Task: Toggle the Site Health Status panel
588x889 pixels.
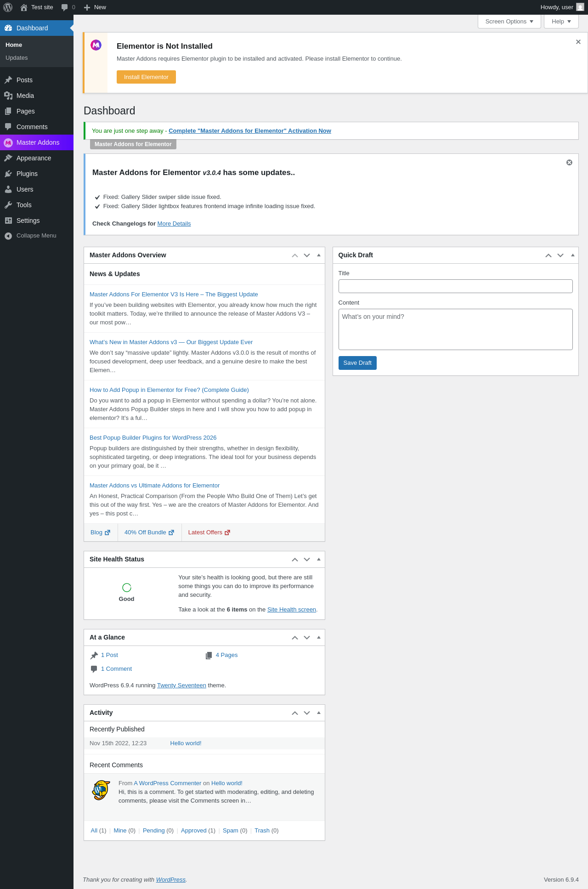Action: (x=319, y=560)
